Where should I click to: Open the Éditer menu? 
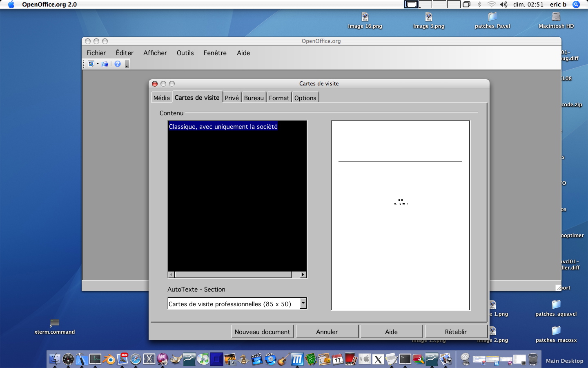coord(125,53)
